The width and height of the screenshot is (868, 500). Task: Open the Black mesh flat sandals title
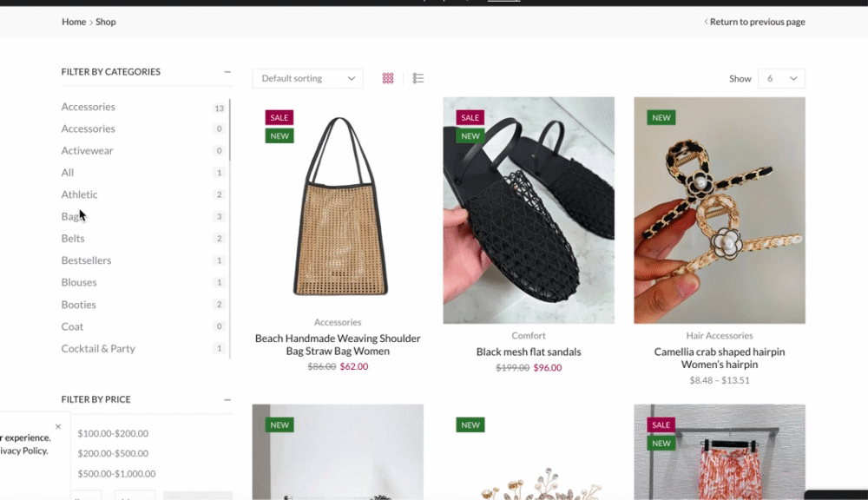click(529, 352)
